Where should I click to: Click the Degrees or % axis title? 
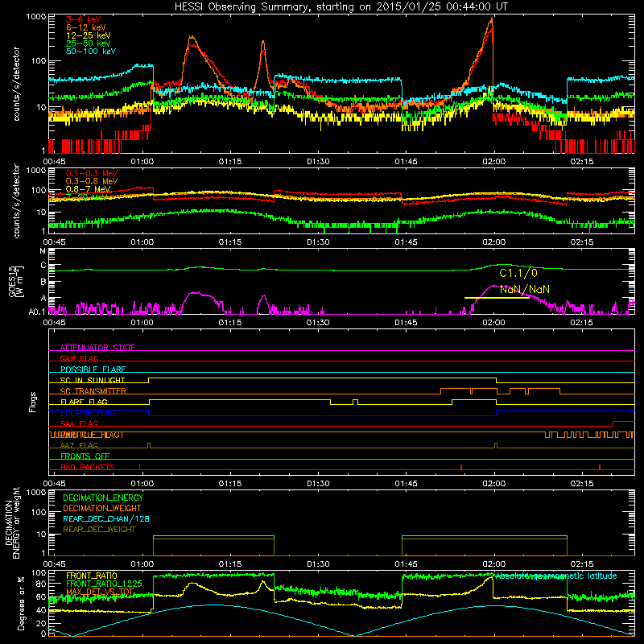(x=21, y=603)
